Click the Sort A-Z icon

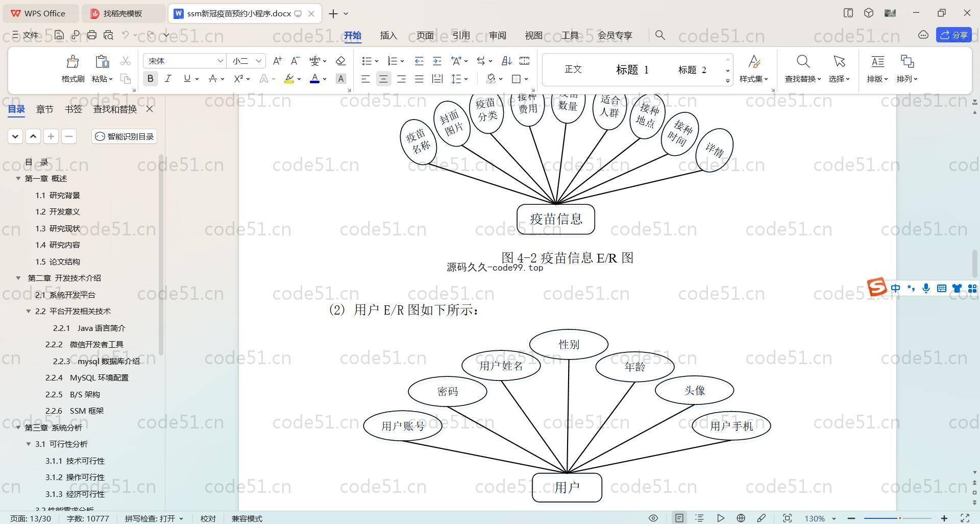(506, 61)
